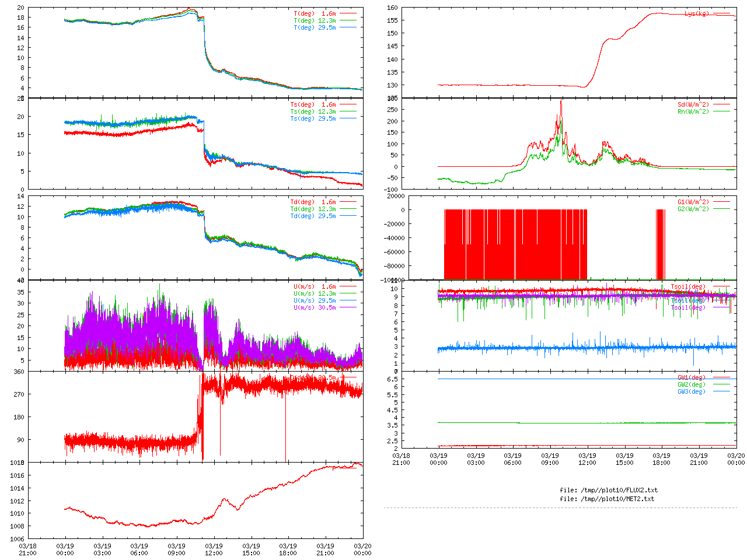Select the G1(W/m^2) legend label
747x560 pixels.
[x=693, y=202]
